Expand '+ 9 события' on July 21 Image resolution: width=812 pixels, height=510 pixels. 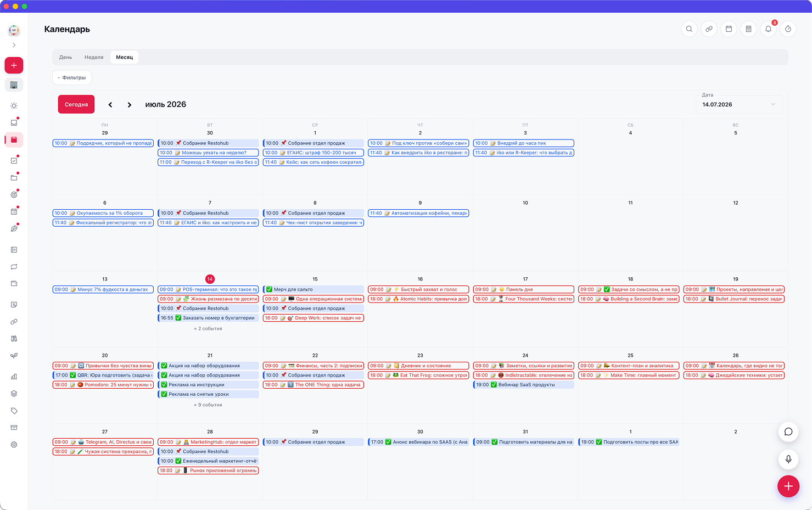[x=208, y=405]
